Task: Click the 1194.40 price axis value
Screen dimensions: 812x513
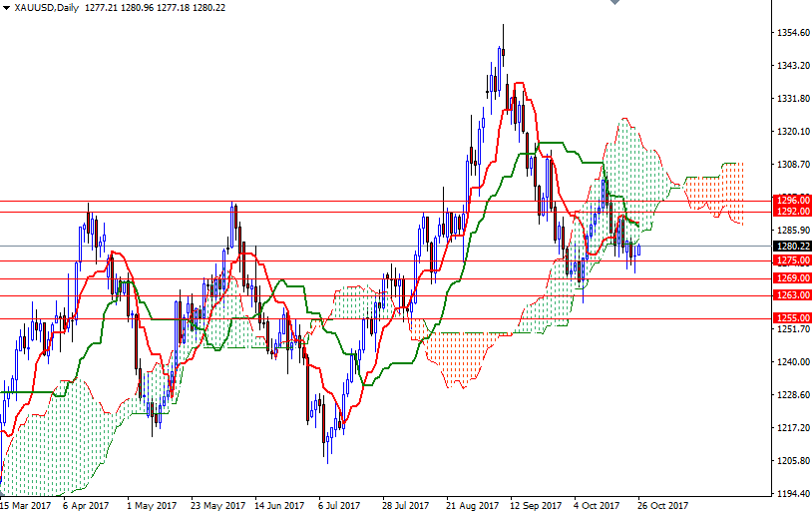Action: [x=791, y=494]
